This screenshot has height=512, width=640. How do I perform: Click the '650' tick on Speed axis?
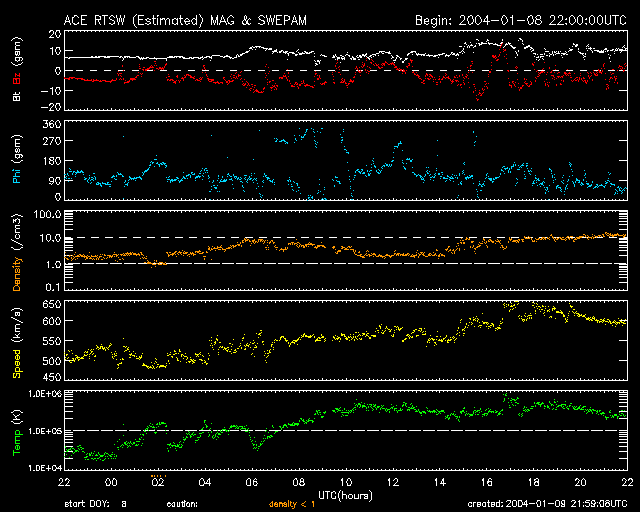pyautogui.click(x=52, y=304)
